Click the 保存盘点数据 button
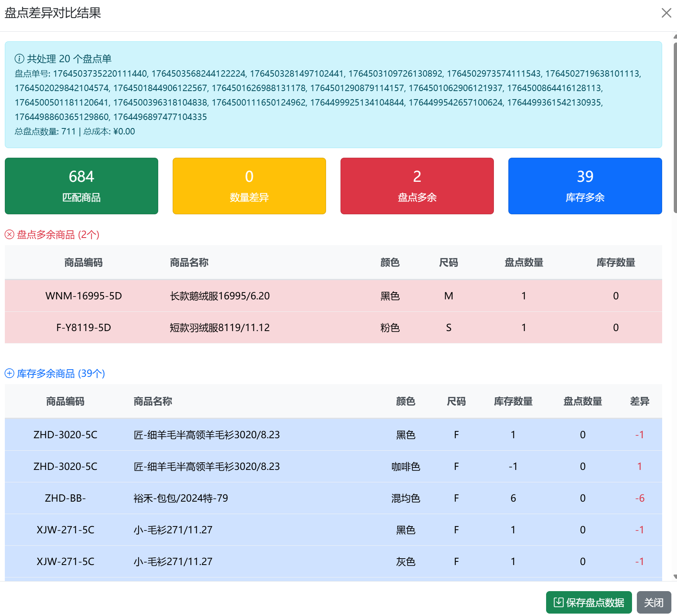The width and height of the screenshot is (677, 616). coord(588,602)
